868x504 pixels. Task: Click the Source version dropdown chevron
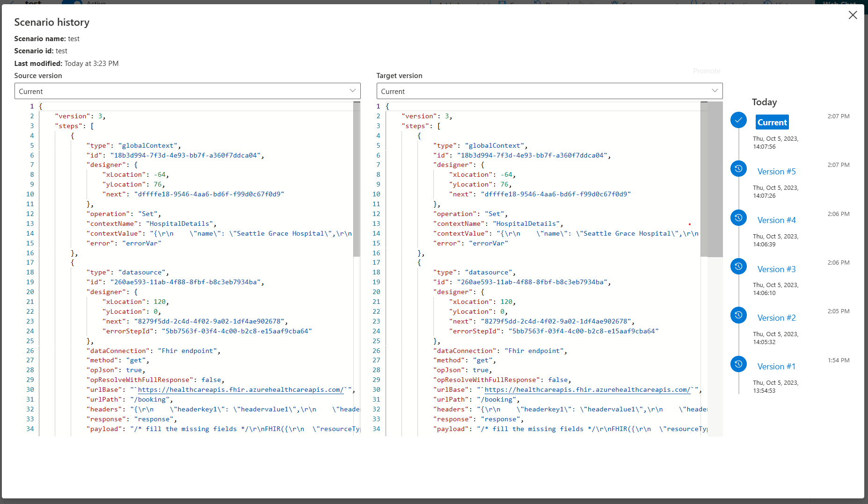[352, 91]
